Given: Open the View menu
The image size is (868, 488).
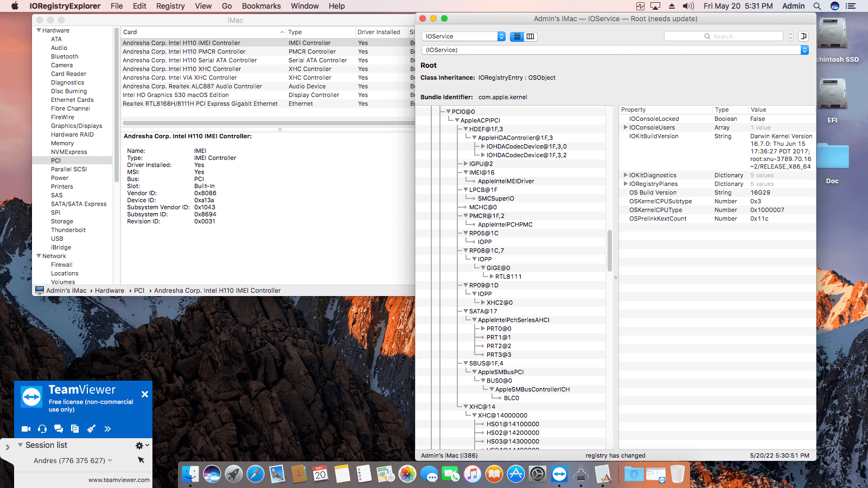Looking at the screenshot, I should point(203,6).
